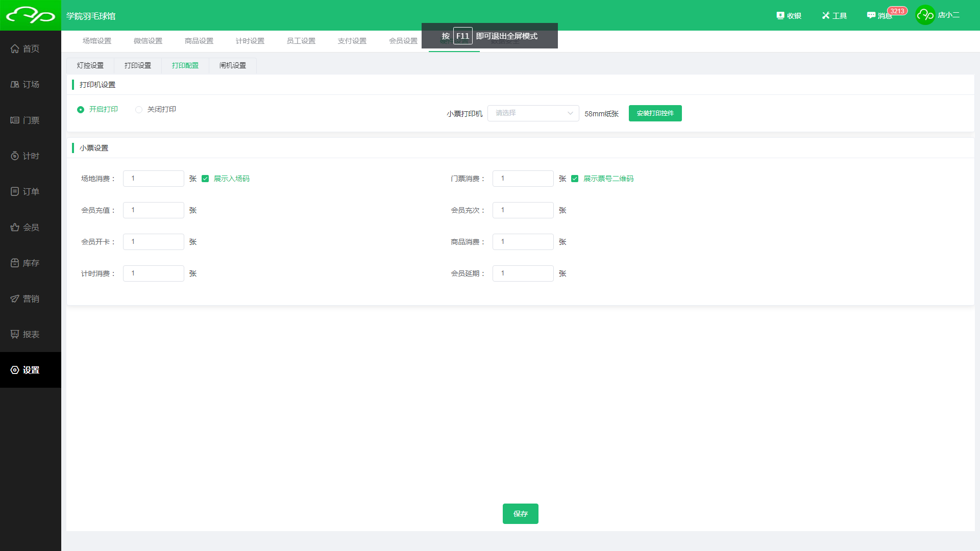Screen dimensions: 980x551
Task: Click the 保存 save button
Action: tap(520, 514)
